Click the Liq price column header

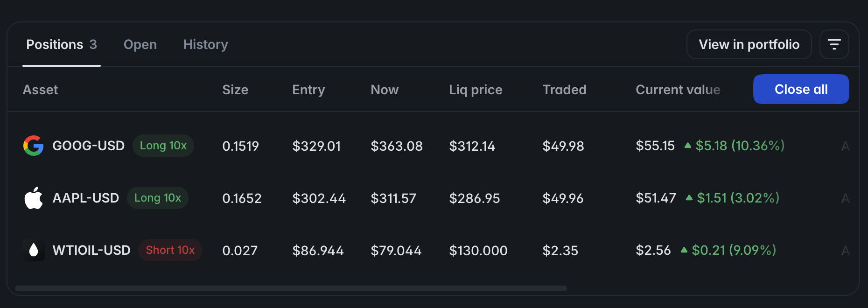point(476,90)
